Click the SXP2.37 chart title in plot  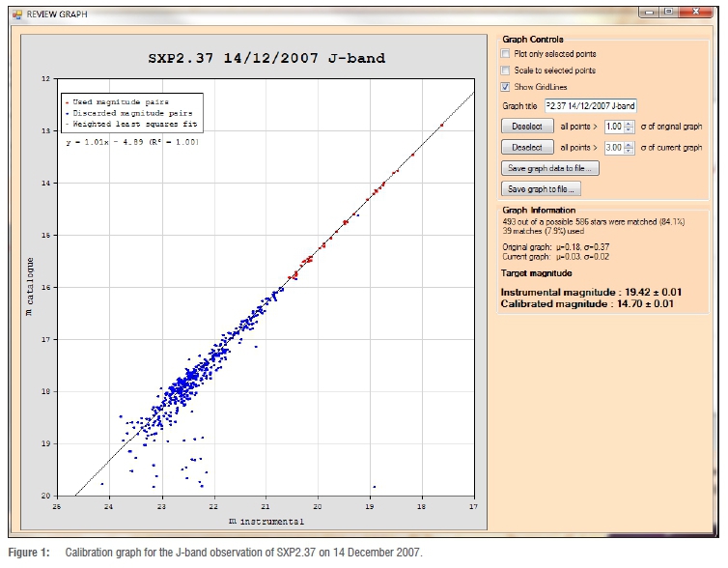point(265,59)
